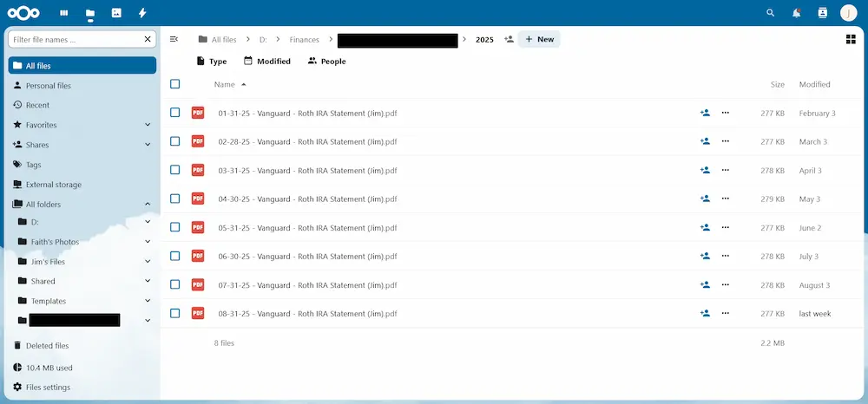Share the 01-31-25 Vanguard statement
Screen dimensions: 868x404
coord(705,113)
